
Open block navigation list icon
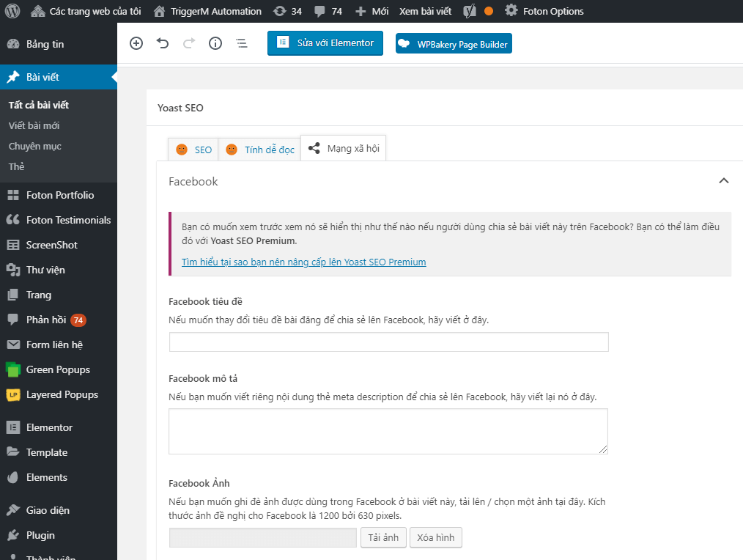click(242, 43)
